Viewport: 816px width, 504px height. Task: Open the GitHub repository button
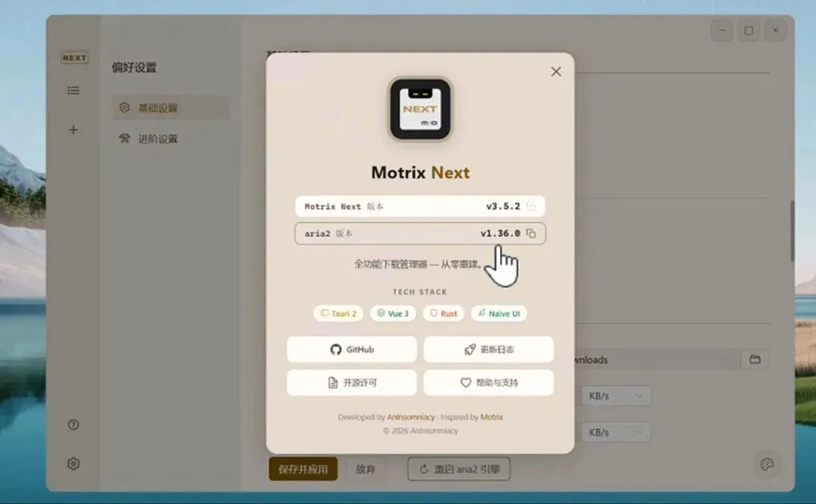tap(352, 349)
